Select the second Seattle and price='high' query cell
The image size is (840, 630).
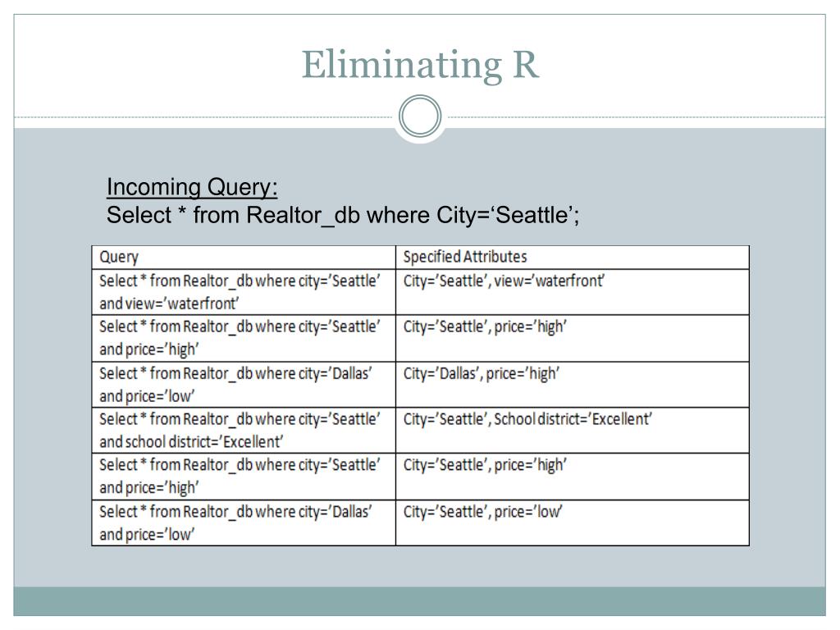pyautogui.click(x=244, y=477)
